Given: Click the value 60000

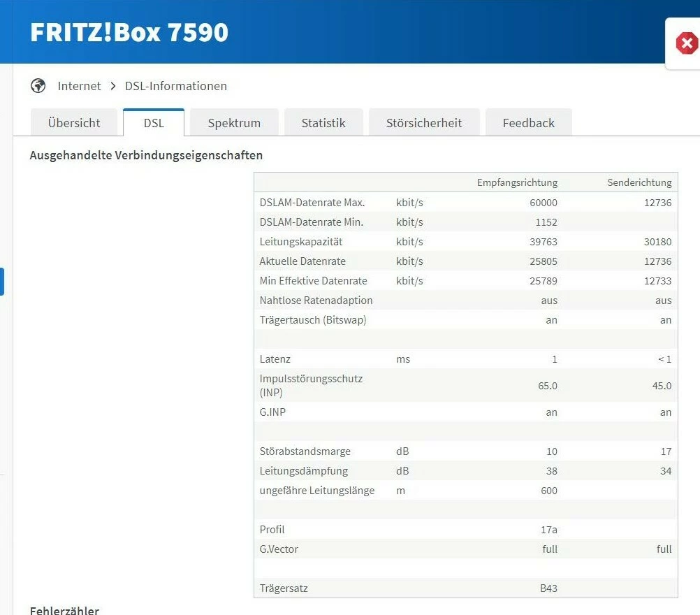Looking at the screenshot, I should [544, 202].
